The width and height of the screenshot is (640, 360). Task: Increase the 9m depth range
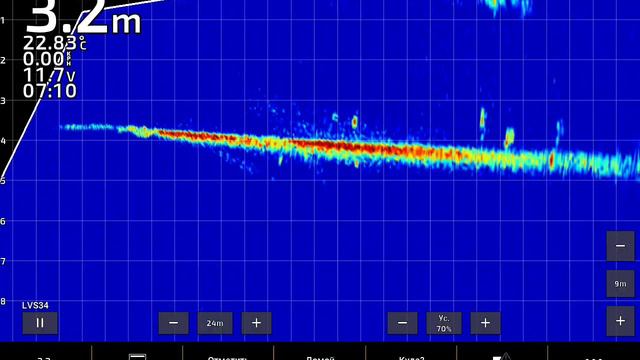(x=620, y=321)
